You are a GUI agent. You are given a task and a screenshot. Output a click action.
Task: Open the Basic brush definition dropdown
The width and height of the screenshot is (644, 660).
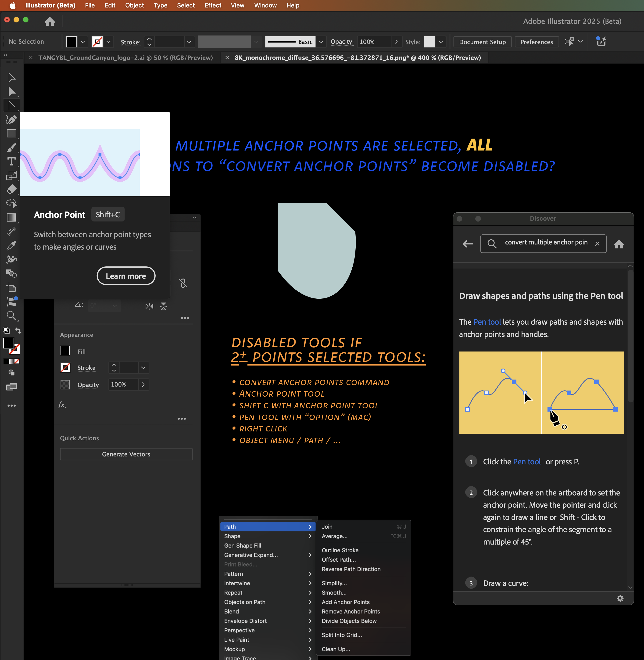click(x=321, y=42)
